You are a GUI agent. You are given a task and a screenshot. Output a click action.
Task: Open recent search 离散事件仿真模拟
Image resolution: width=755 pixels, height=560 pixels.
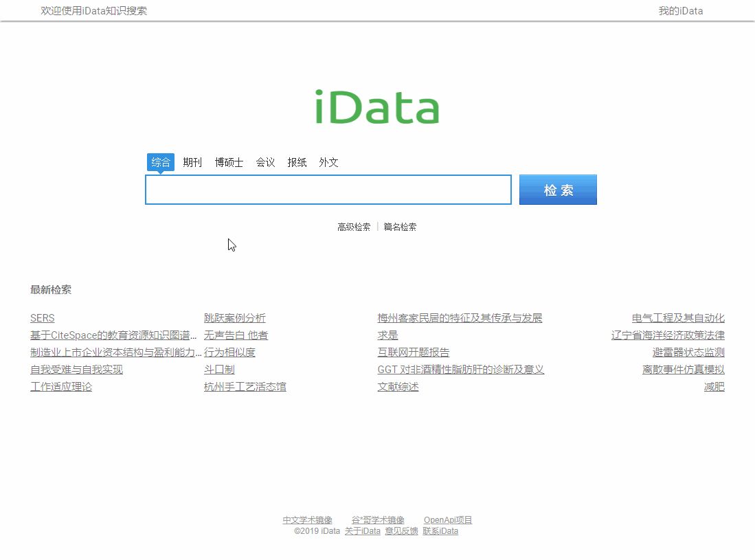click(684, 370)
